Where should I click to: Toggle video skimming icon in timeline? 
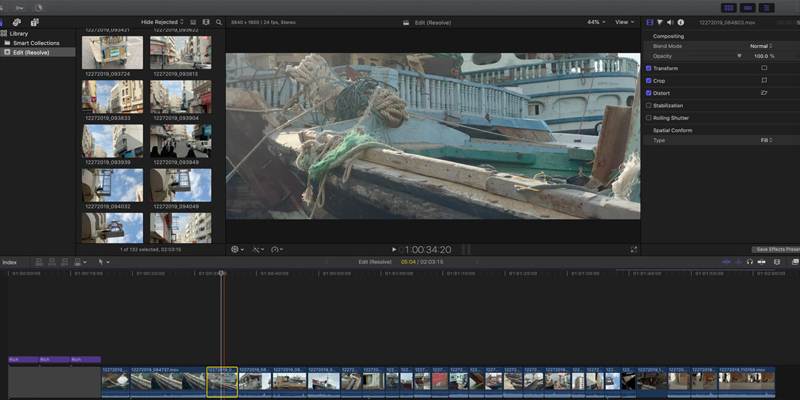(x=726, y=262)
